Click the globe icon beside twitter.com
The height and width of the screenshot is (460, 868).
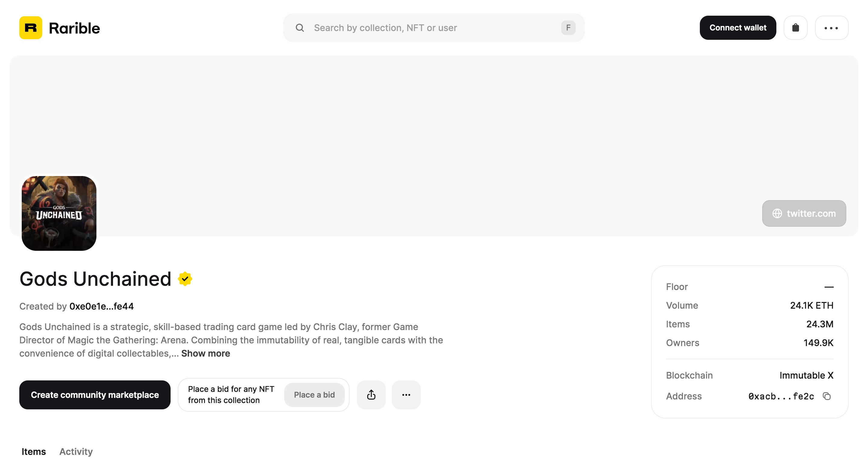coord(777,213)
